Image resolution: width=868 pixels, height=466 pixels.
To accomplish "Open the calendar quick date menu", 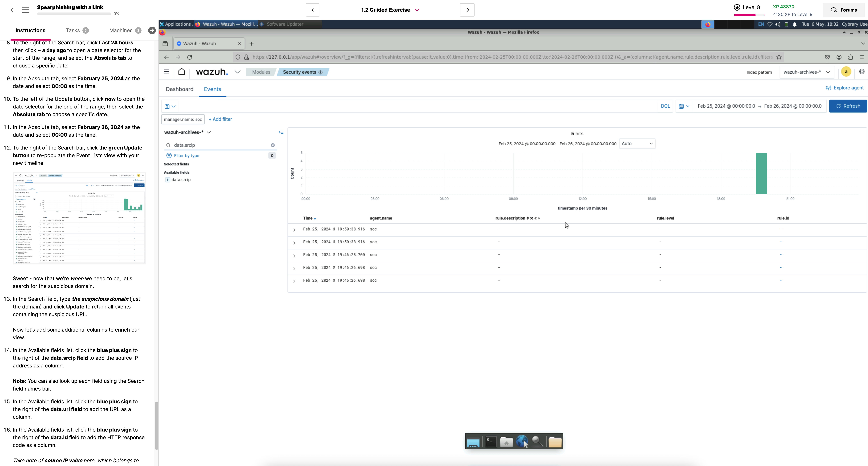I will pos(684,106).
